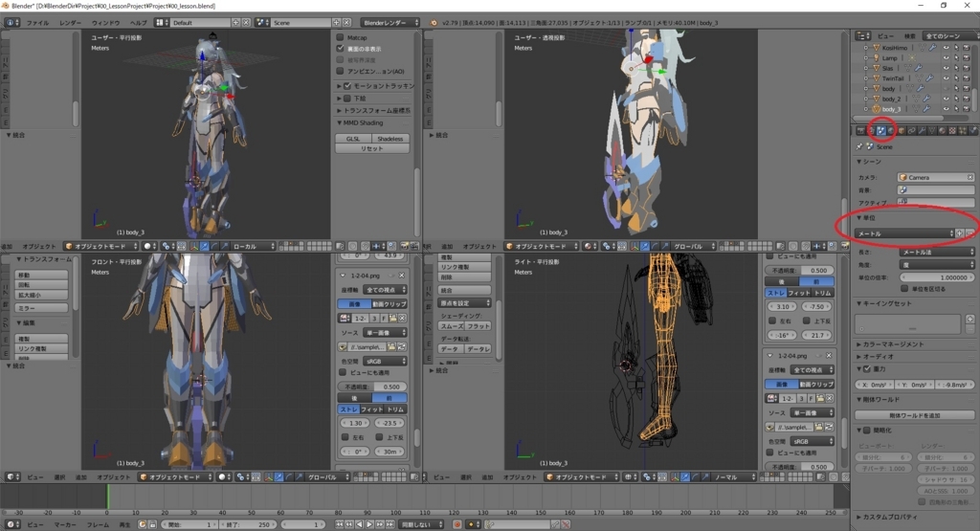Open the Render menu
The image size is (980, 531).
pos(70,23)
